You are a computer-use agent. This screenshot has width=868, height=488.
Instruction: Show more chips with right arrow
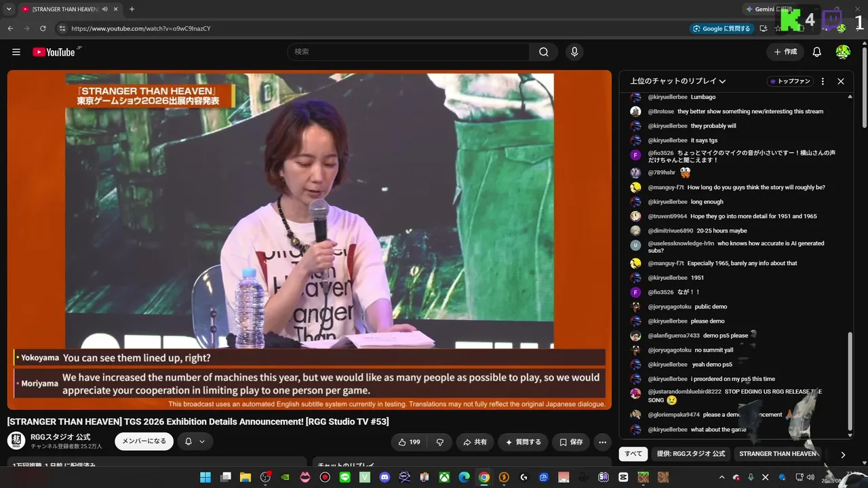843,455
